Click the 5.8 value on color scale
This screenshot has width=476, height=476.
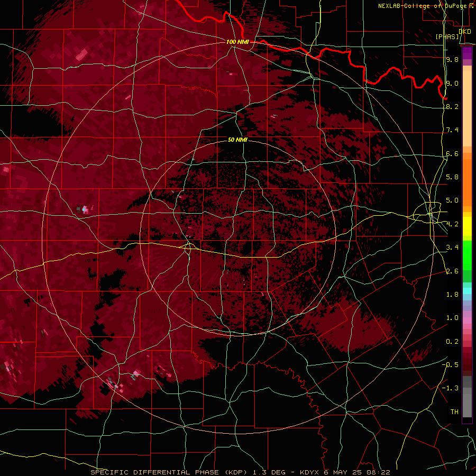[452, 177]
